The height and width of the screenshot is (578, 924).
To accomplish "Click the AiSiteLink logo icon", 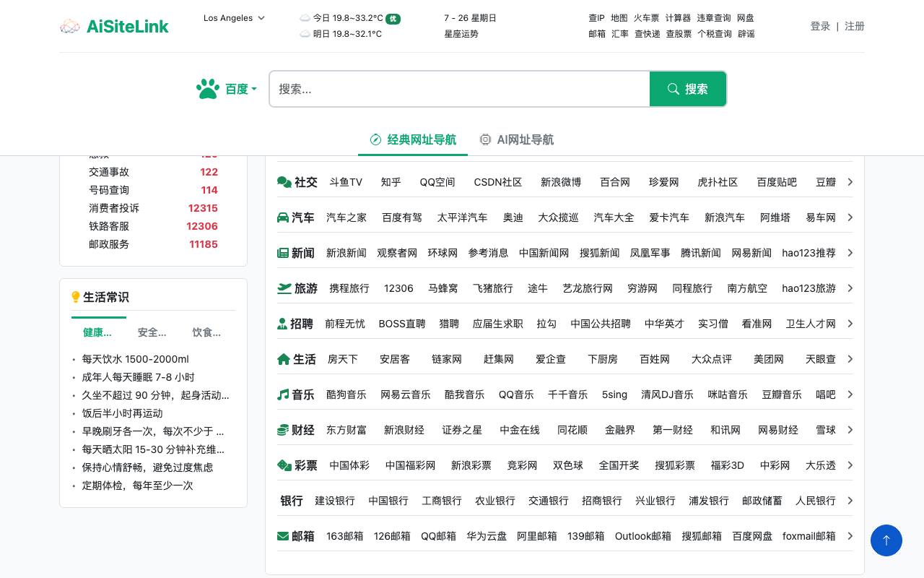I will [70, 27].
